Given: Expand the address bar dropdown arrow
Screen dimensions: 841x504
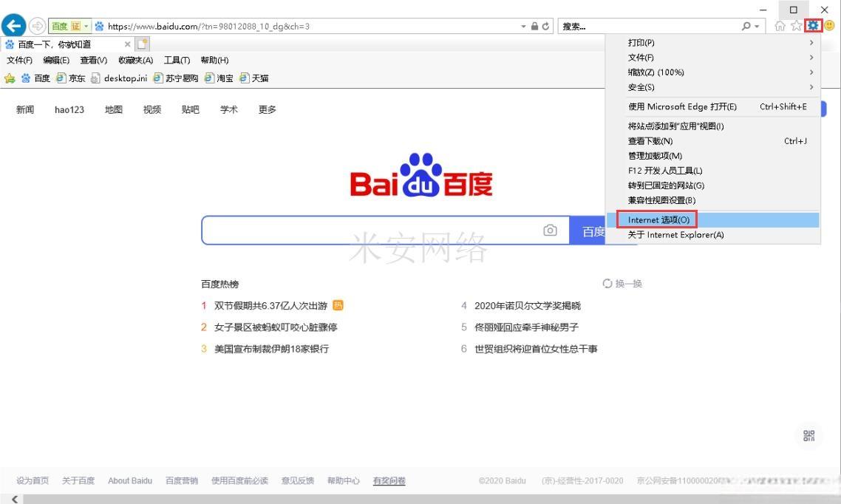Looking at the screenshot, I should [523, 27].
